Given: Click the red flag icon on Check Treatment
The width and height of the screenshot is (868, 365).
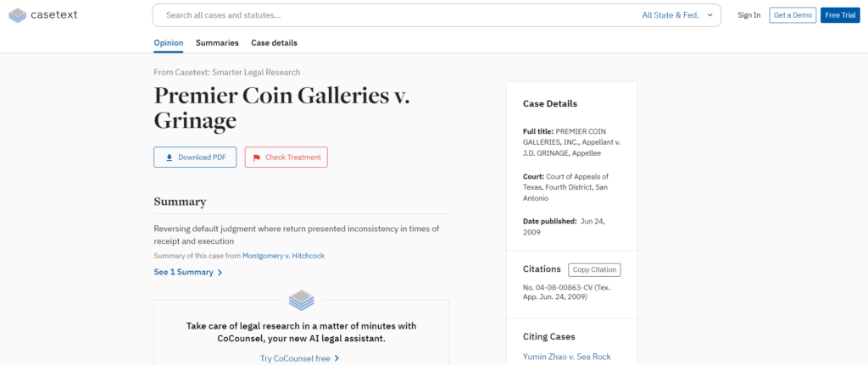Looking at the screenshot, I should coord(256,158).
